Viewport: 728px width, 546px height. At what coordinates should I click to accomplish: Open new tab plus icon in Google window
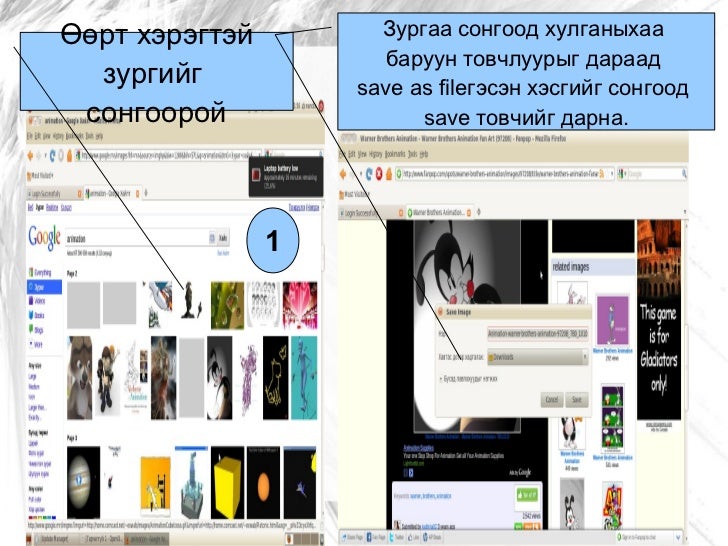[146, 193]
